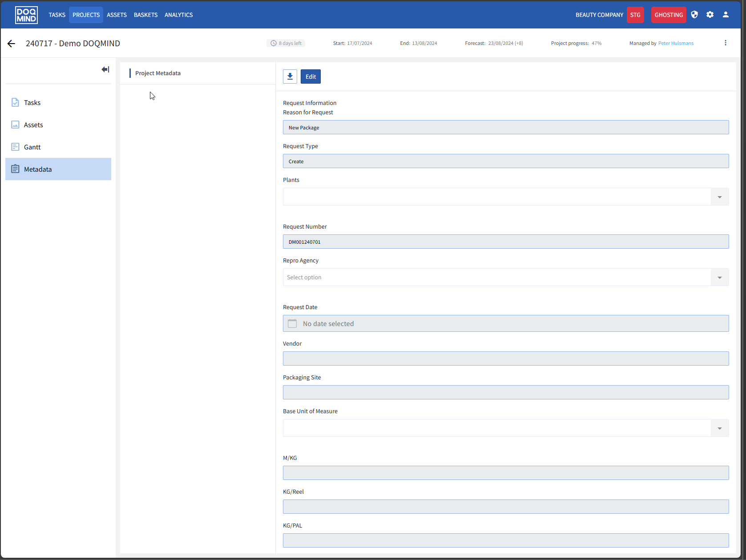Click the Vendor input field
The height and width of the screenshot is (560, 746).
(505, 359)
